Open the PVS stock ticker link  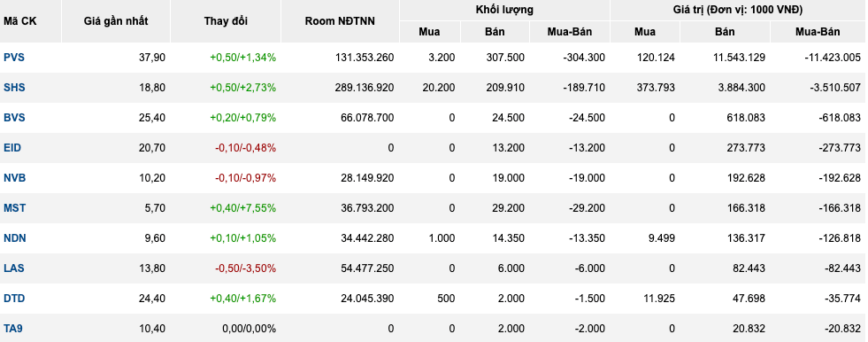coord(14,57)
